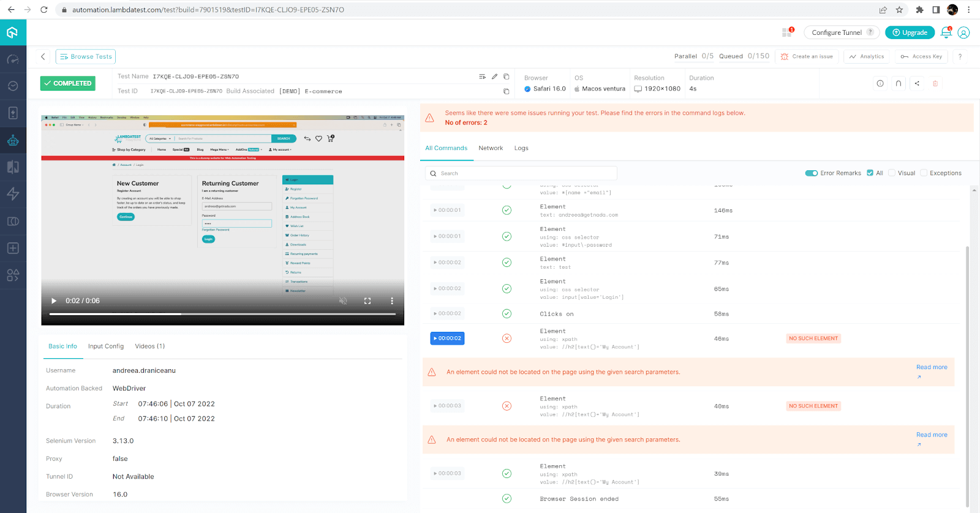The image size is (980, 513).
Task: Expand the 00:00:02 failed command timestamp
Action: [x=447, y=339]
